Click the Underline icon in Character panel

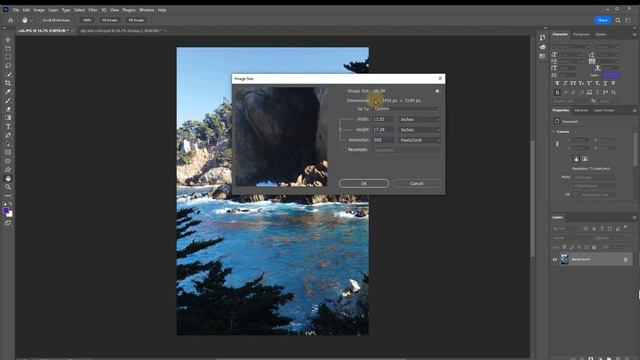(605, 83)
